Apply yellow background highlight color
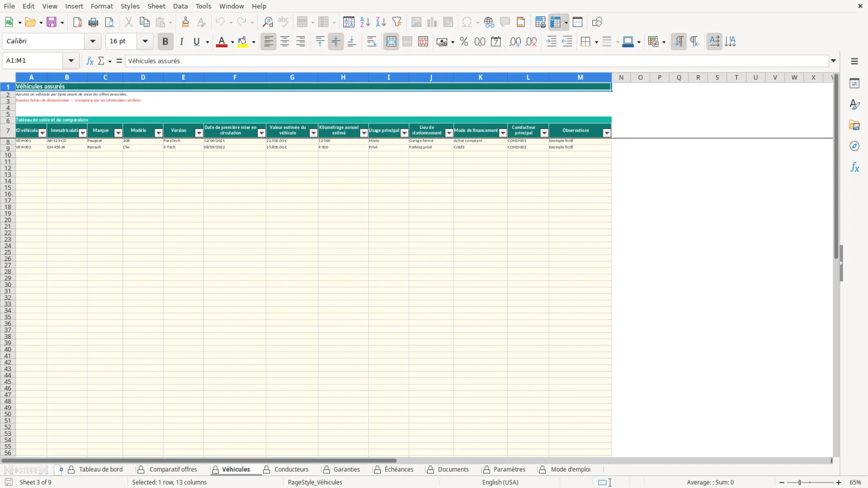This screenshot has width=868, height=488. (242, 42)
